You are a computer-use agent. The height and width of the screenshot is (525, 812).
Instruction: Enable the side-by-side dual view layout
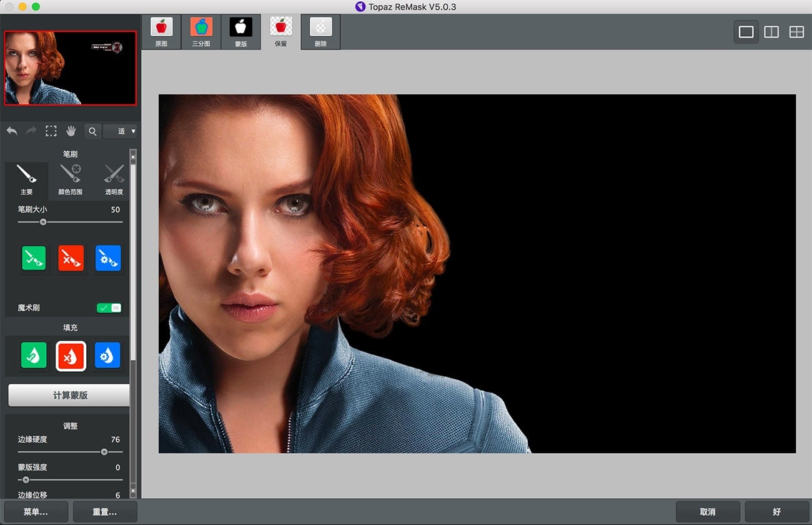pos(771,32)
